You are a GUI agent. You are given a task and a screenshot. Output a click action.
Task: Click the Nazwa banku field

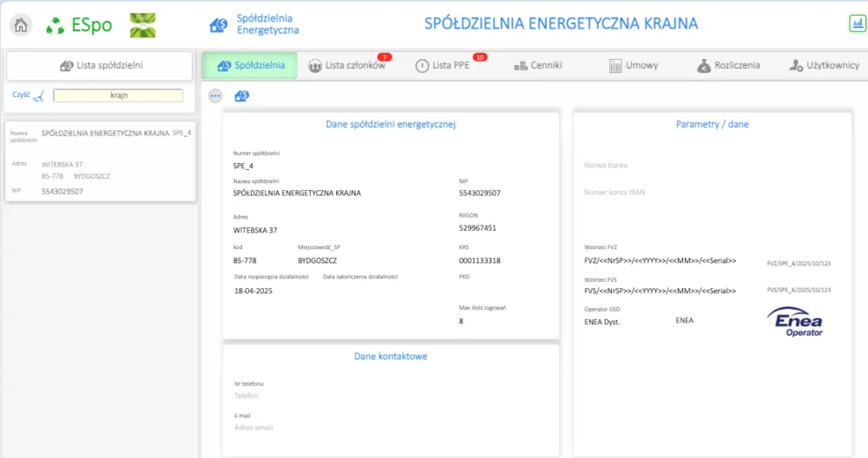point(606,165)
